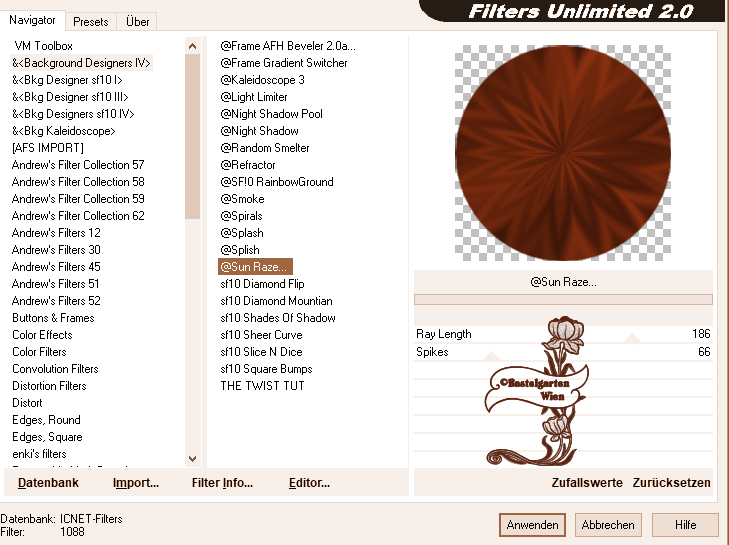Screen dimensions: 729x545
Task: Choose @Frame Gradient Switcher filter
Action: pos(284,63)
